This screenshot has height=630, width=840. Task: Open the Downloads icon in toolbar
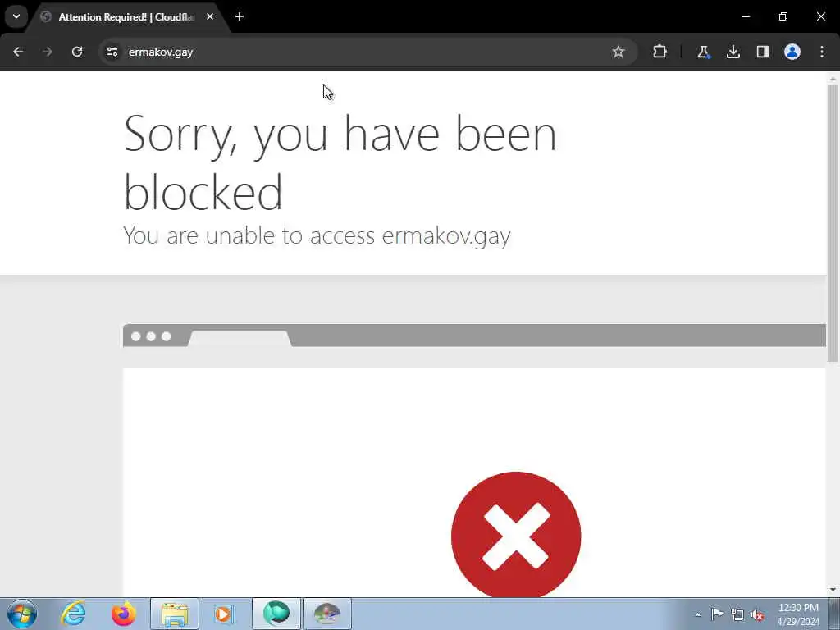click(x=733, y=52)
